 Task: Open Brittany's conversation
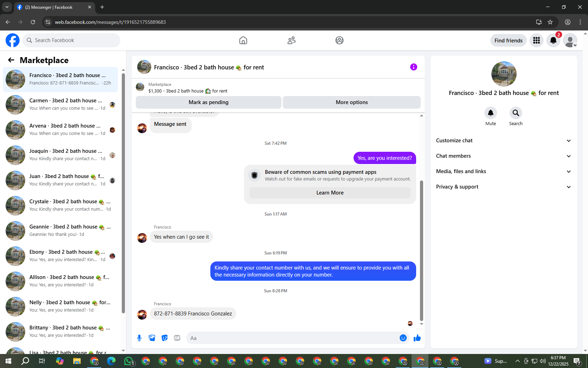point(61,332)
